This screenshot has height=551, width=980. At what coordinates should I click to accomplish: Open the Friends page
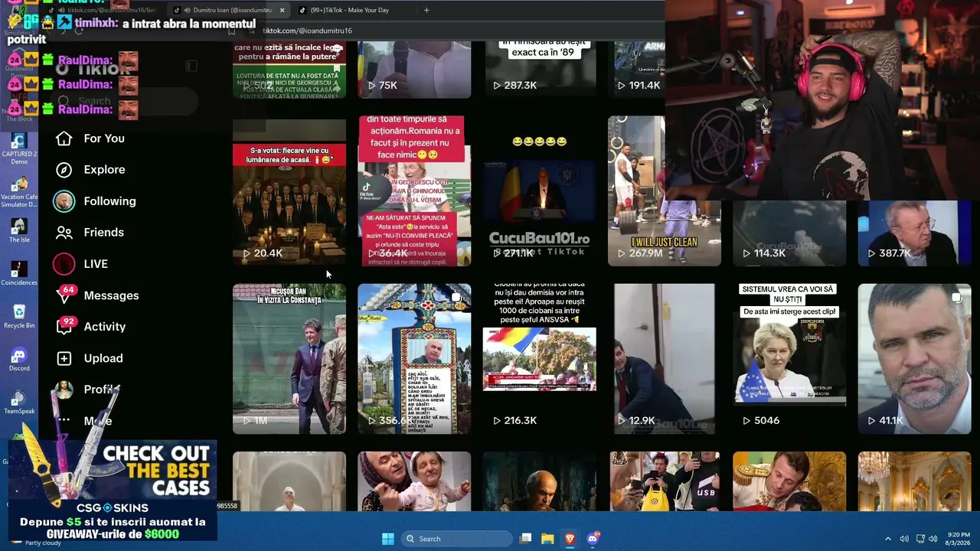(89, 233)
